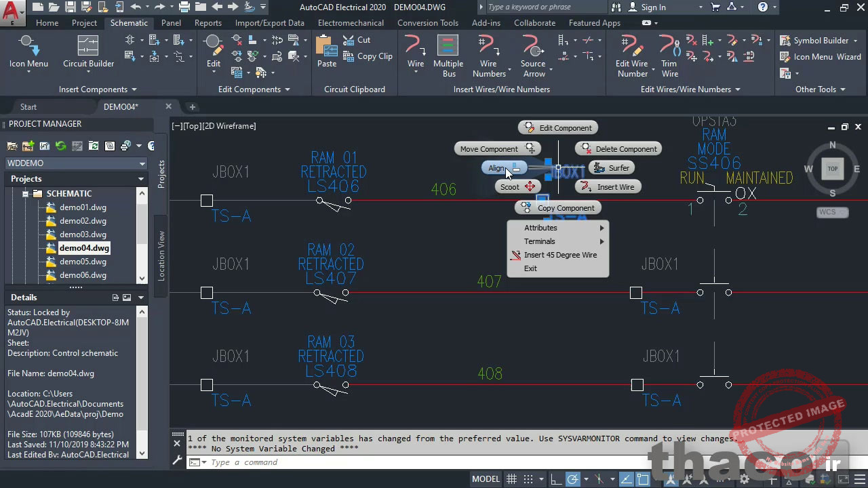This screenshot has height=488, width=868.
Task: Toggle object snap tracking on status bar
Action: point(627,479)
